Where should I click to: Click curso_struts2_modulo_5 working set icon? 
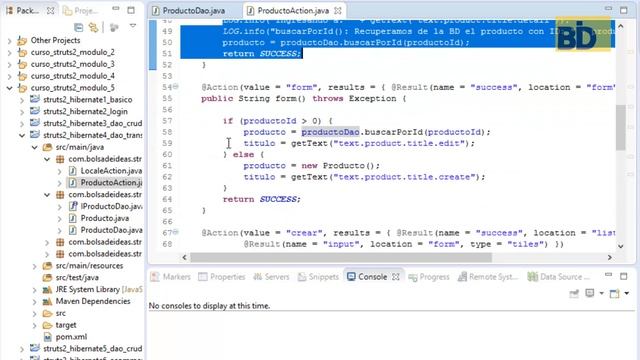tap(22, 88)
